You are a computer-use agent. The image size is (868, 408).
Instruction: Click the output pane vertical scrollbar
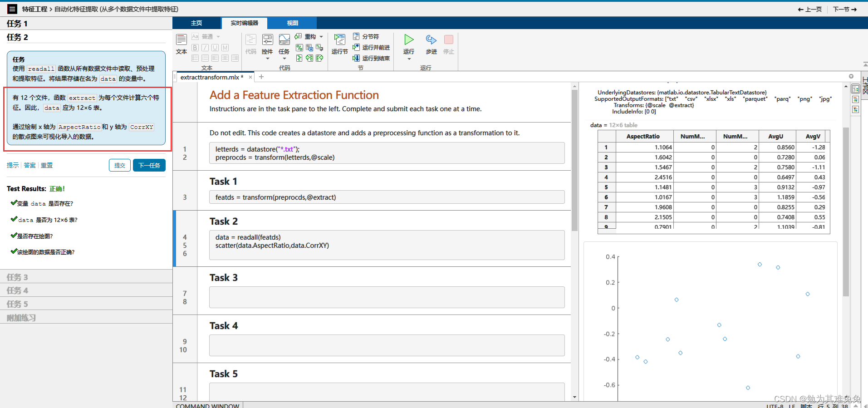click(x=846, y=211)
